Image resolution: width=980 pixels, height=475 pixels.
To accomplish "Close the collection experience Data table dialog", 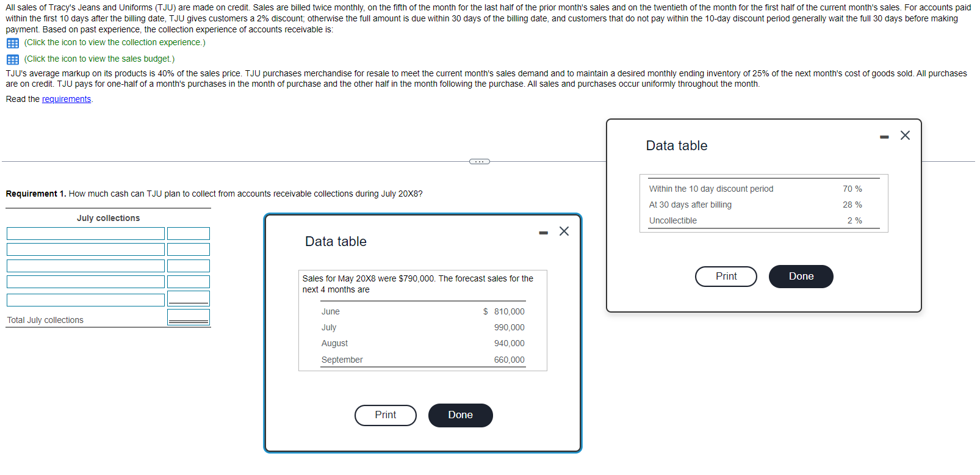I will 905,136.
